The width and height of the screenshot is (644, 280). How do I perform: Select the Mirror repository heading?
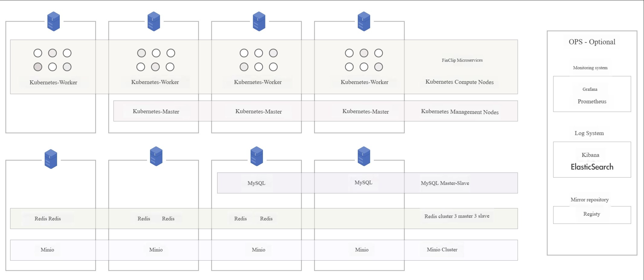(589, 200)
